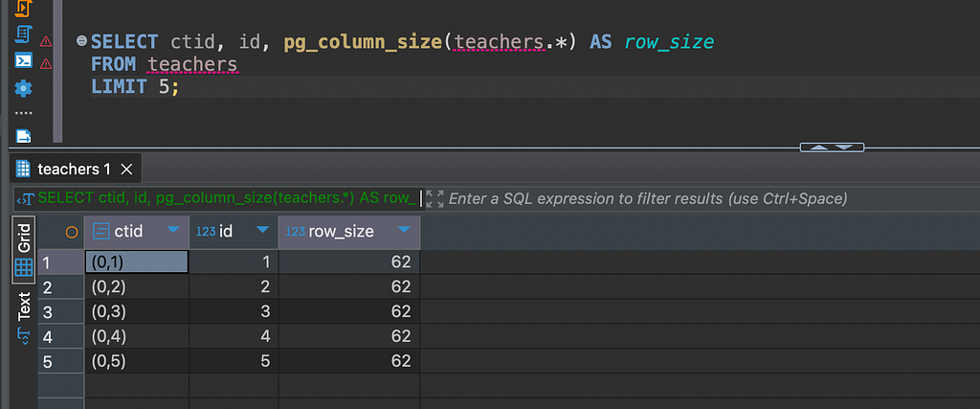Image resolution: width=980 pixels, height=409 pixels.
Task: Close the teachers 1 result tab
Action: point(126,169)
